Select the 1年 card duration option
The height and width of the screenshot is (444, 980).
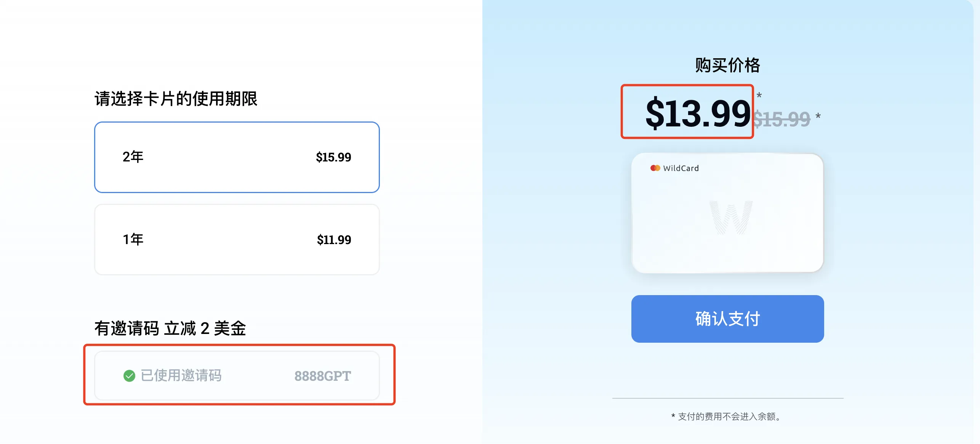coord(237,240)
